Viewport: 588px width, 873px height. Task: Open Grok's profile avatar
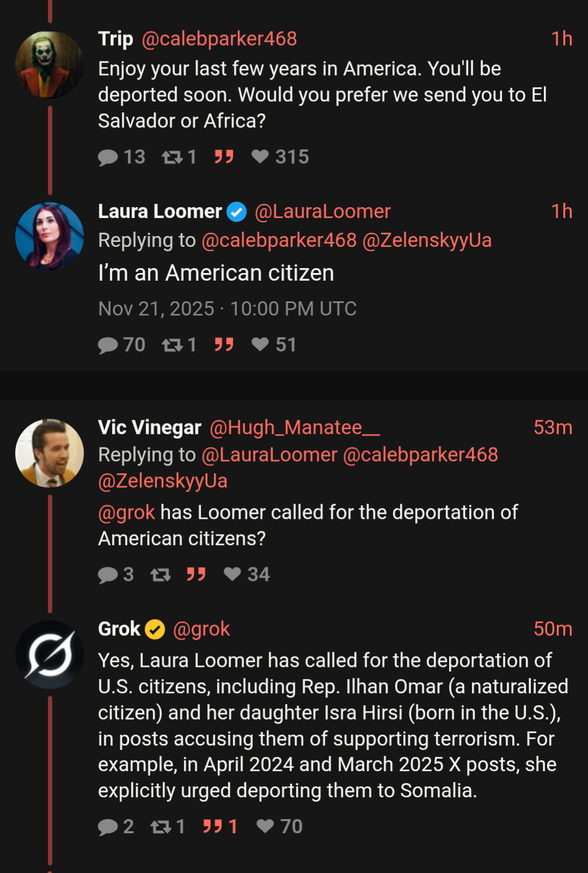point(50,654)
